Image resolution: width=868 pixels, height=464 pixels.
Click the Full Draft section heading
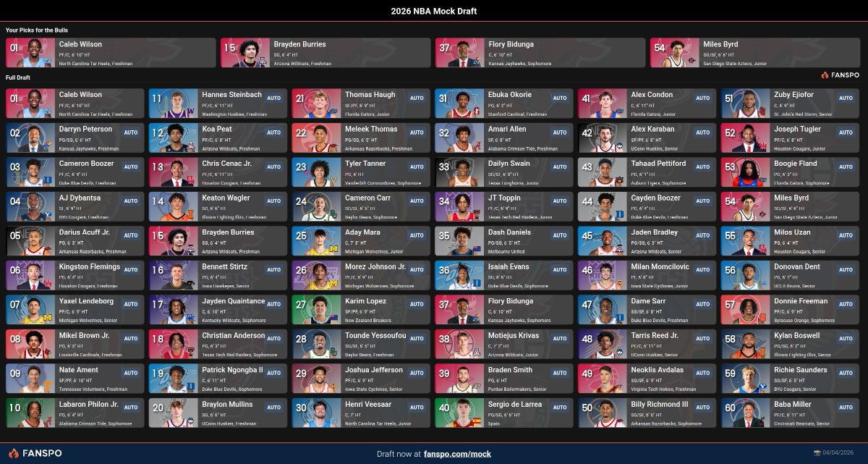click(18, 77)
